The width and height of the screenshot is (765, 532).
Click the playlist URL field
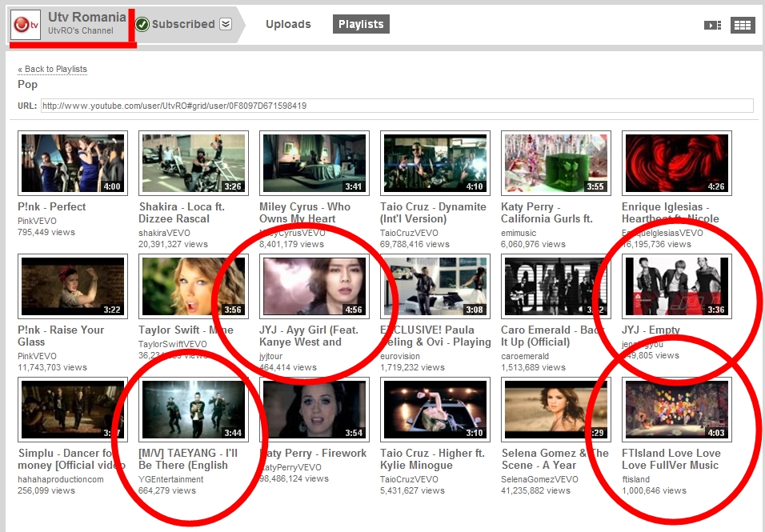(x=397, y=106)
